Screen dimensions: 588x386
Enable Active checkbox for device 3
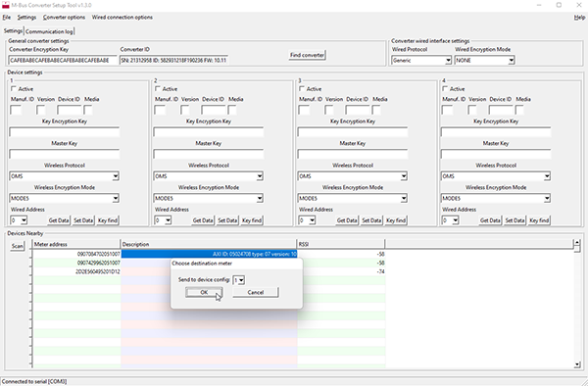click(x=302, y=89)
